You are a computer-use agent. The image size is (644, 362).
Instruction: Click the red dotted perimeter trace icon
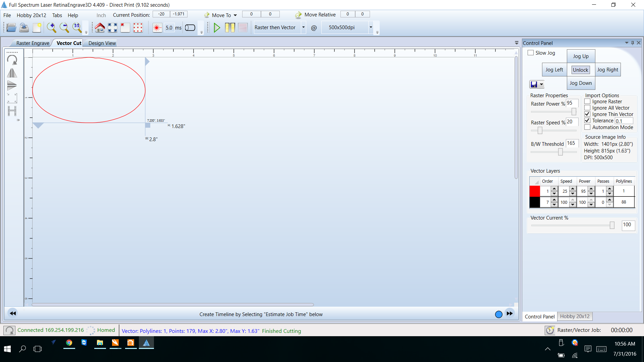coord(138,27)
